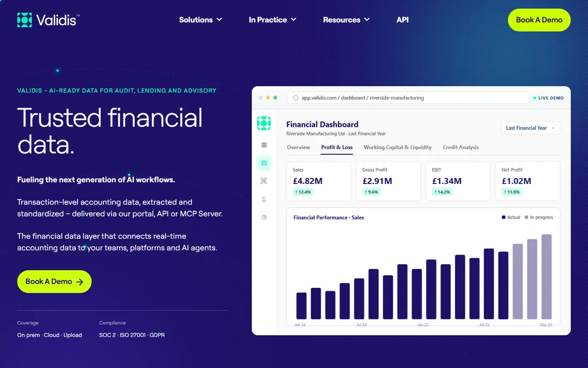Click the Gross Profit £2.91M card

pos(388,181)
